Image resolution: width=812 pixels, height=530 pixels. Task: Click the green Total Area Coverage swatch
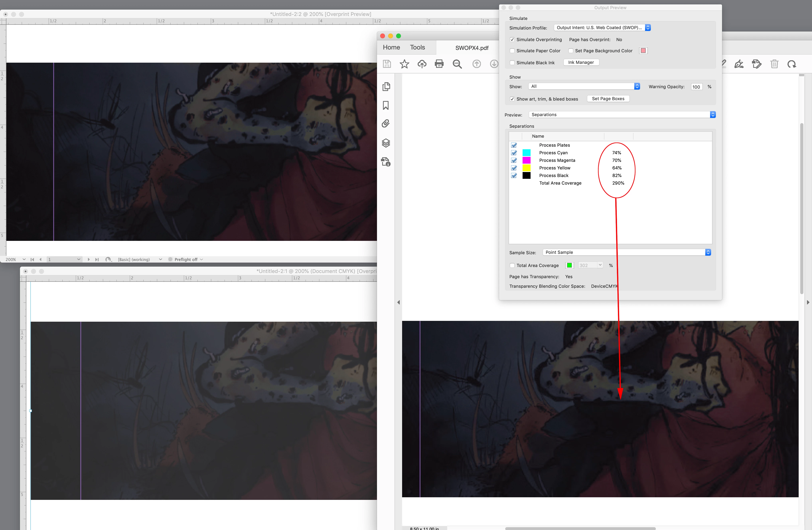(x=569, y=265)
